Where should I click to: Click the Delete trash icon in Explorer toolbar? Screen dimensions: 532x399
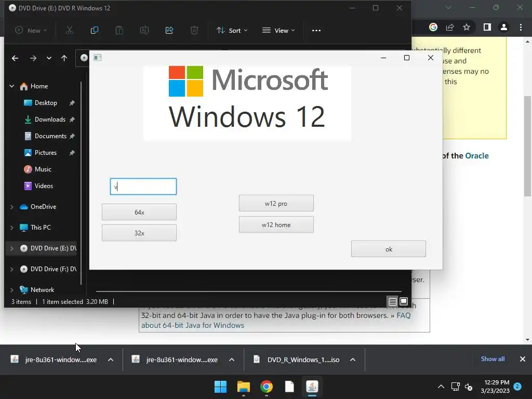tap(194, 30)
